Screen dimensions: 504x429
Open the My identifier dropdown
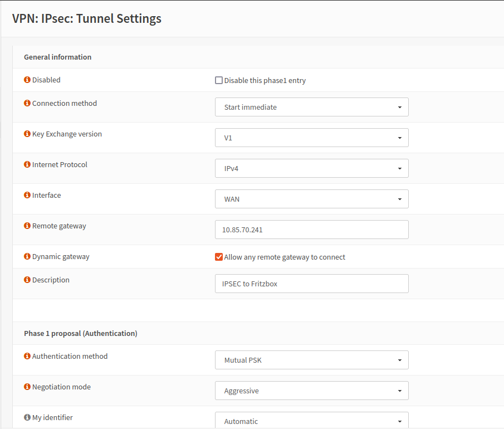pos(311,420)
